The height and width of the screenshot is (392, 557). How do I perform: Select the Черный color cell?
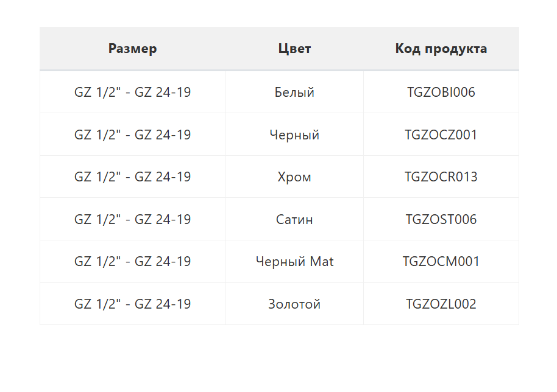(294, 135)
